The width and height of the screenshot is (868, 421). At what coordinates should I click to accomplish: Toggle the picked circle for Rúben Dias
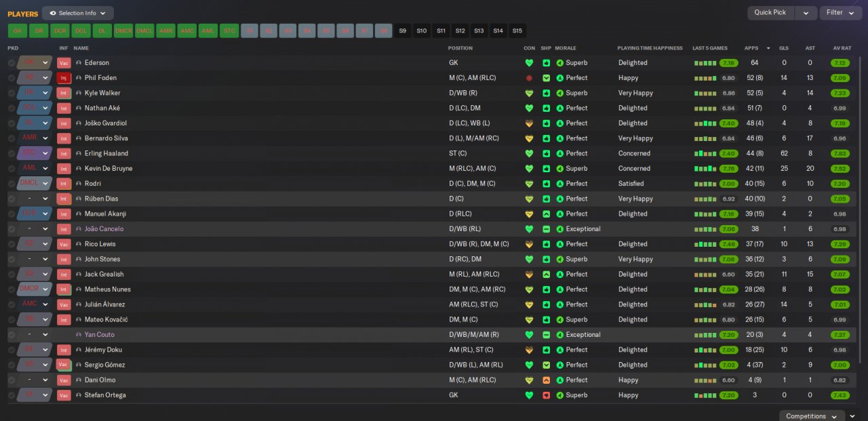[x=12, y=199]
